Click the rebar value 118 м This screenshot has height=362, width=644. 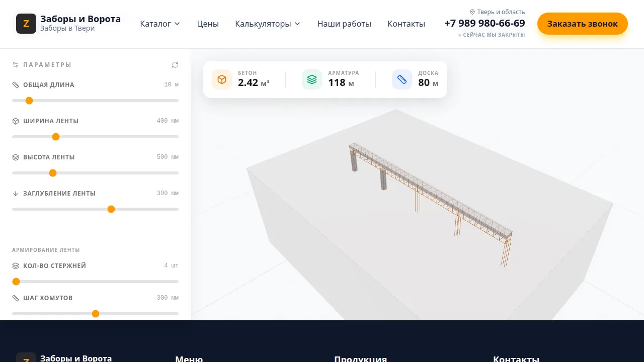pyautogui.click(x=341, y=82)
